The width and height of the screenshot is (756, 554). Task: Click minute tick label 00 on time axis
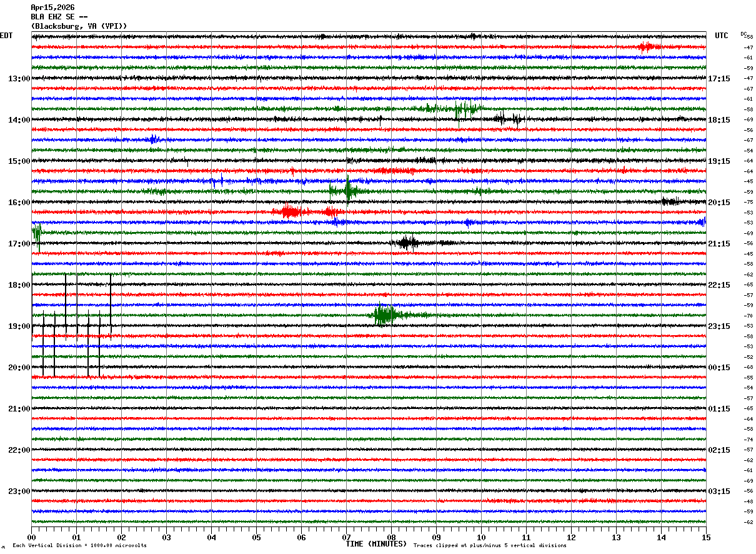[31, 538]
